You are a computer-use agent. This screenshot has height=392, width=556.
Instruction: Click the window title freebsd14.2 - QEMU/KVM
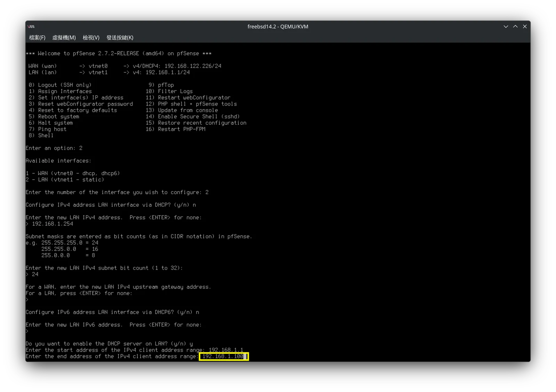pos(278,26)
